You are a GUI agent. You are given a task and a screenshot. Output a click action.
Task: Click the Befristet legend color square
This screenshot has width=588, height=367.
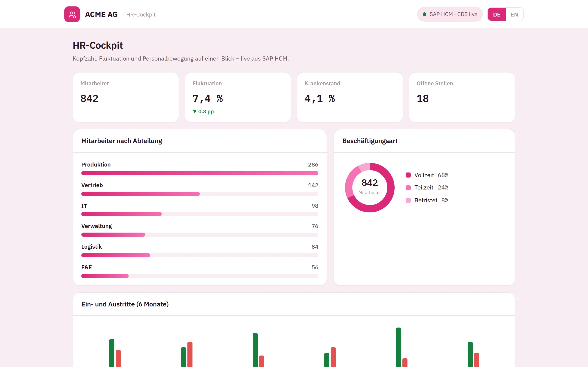[x=408, y=200]
